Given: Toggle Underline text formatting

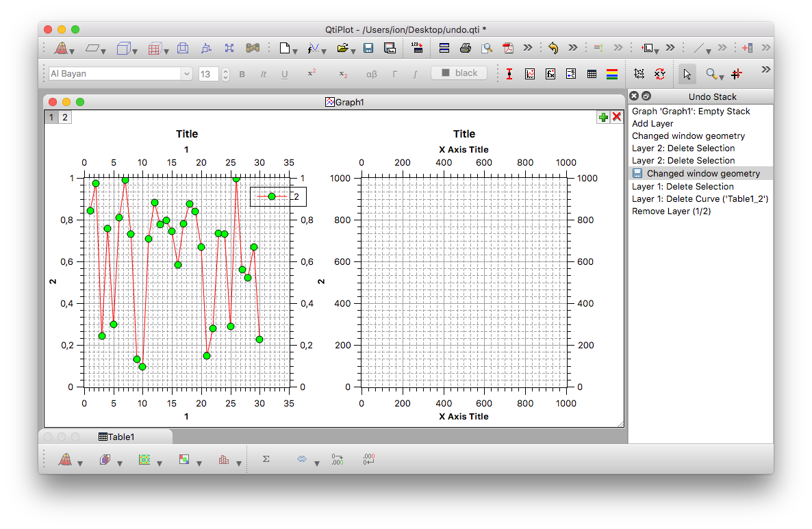Looking at the screenshot, I should (285, 74).
